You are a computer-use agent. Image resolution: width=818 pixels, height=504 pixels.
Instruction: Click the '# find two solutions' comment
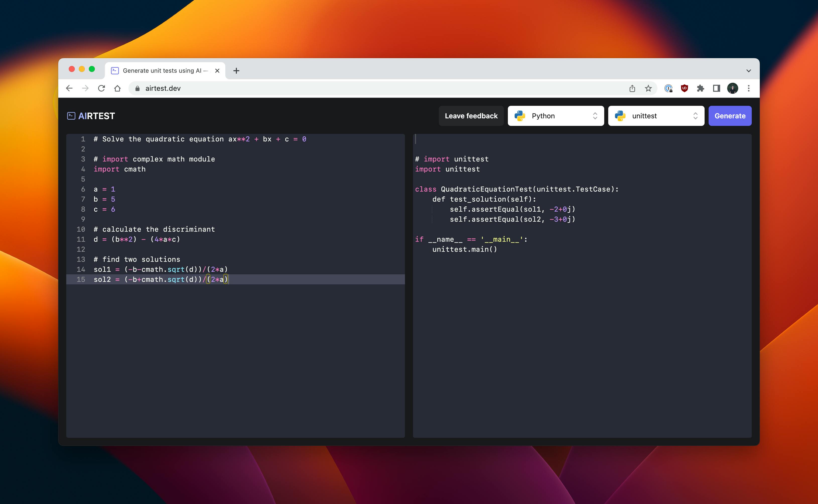(137, 259)
